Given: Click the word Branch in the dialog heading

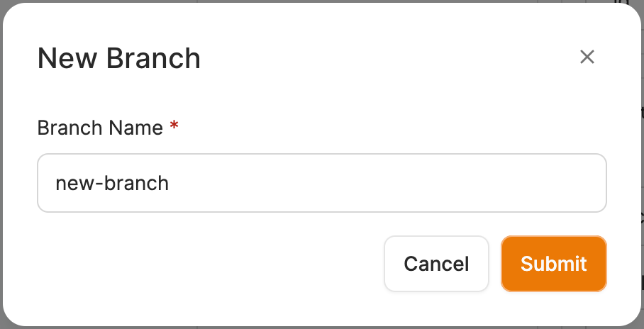Looking at the screenshot, I should tap(153, 58).
